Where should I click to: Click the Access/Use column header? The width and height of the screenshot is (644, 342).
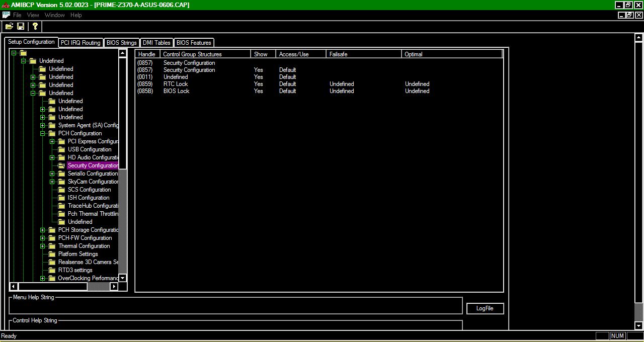301,54
